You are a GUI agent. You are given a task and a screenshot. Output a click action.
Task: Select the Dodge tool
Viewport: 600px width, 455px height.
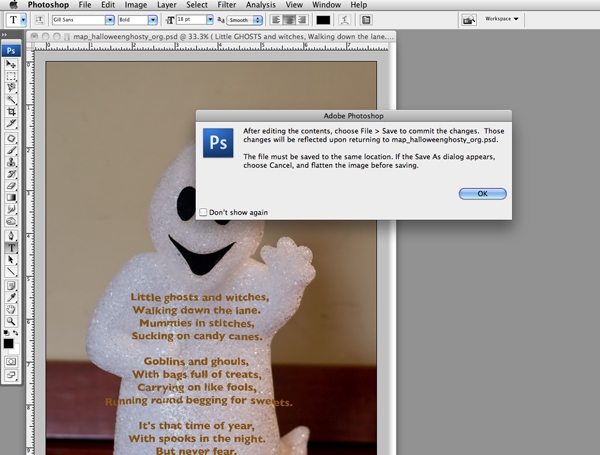(x=11, y=221)
